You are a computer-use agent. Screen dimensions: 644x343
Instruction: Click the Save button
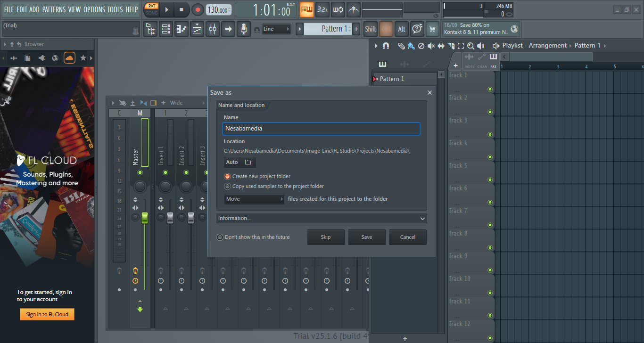[366, 237]
